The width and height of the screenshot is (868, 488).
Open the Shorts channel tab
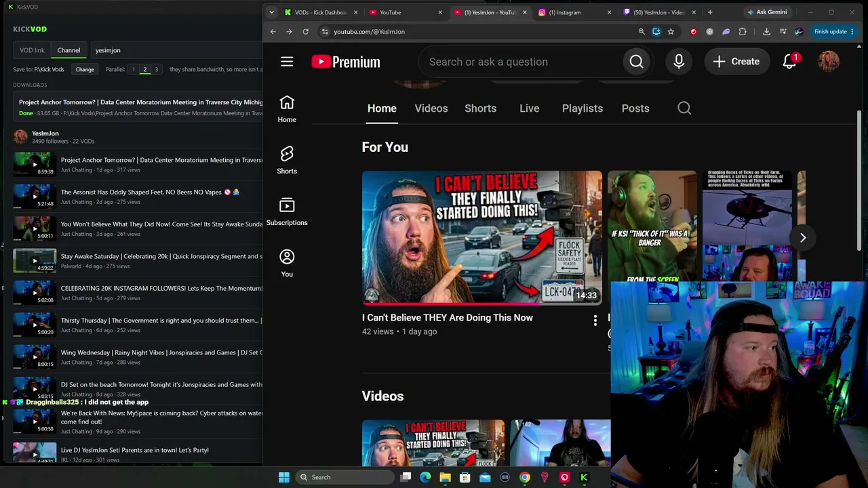tap(480, 108)
